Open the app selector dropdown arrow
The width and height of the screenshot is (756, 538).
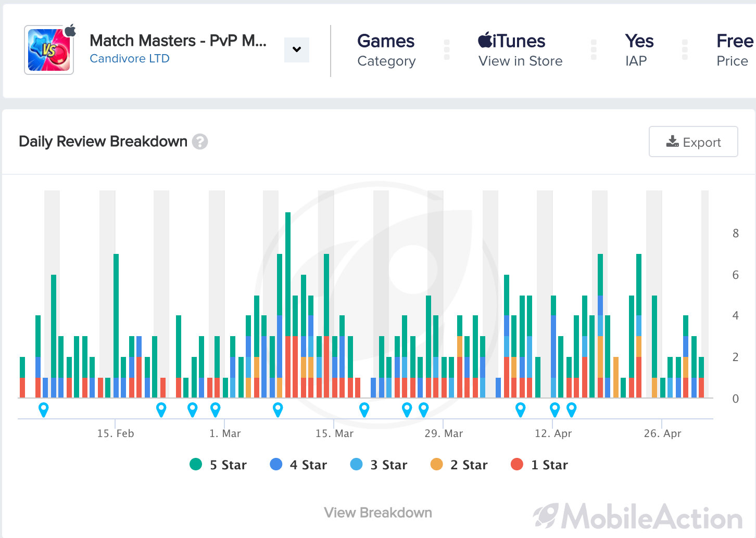[x=297, y=50]
